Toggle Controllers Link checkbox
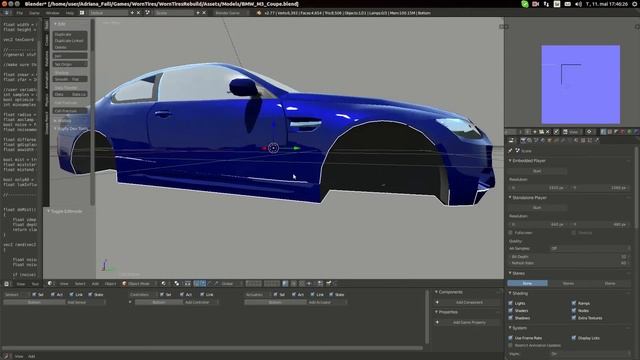 pyautogui.click(x=202, y=294)
